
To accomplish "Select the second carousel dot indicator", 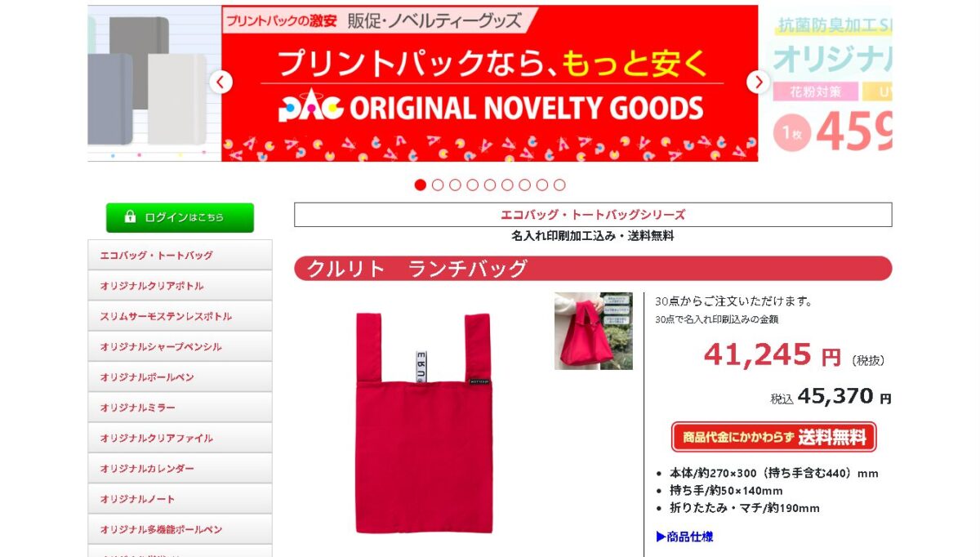I will point(438,185).
